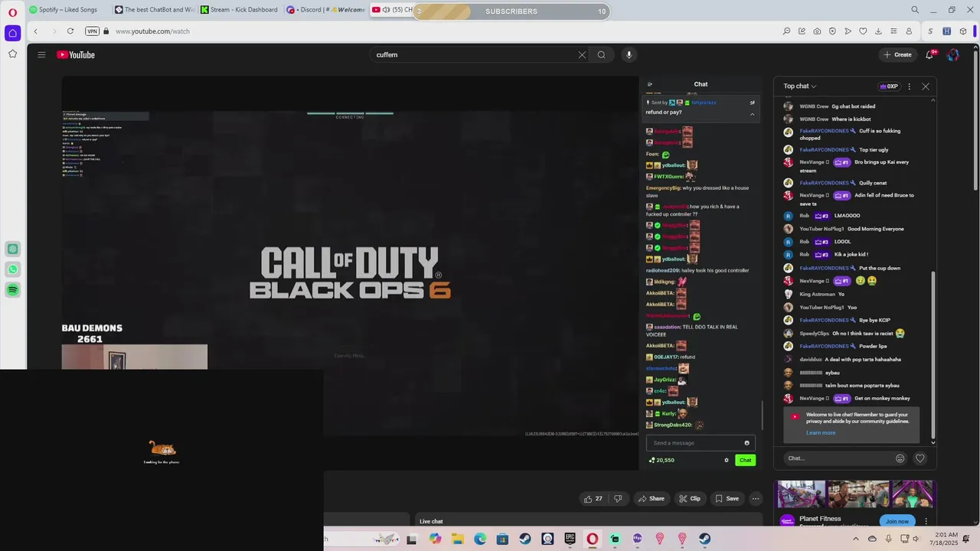The width and height of the screenshot is (980, 551).
Task: Start voice search with the microphone
Action: coord(629,55)
